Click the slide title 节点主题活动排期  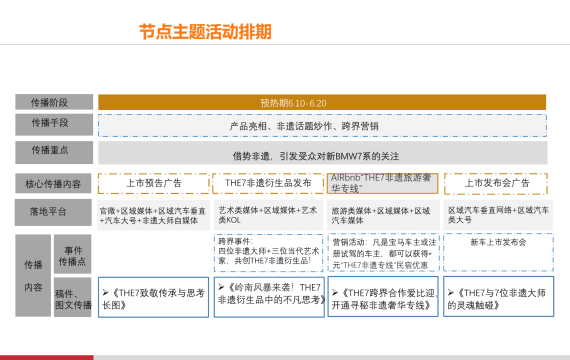tap(205, 32)
